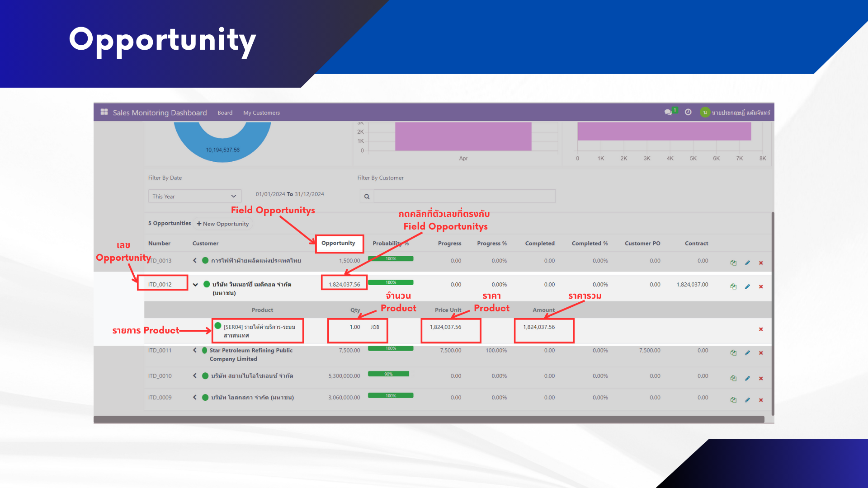Screen dimensions: 868x488
Task: Expand the ITD_0013 row chevron
Action: tap(195, 261)
